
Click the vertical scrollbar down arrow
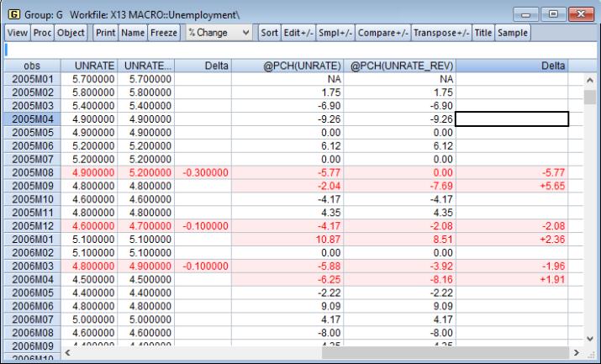[589, 336]
